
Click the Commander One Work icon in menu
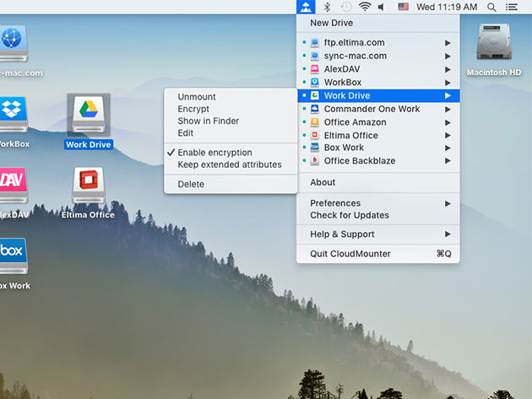pyautogui.click(x=315, y=109)
